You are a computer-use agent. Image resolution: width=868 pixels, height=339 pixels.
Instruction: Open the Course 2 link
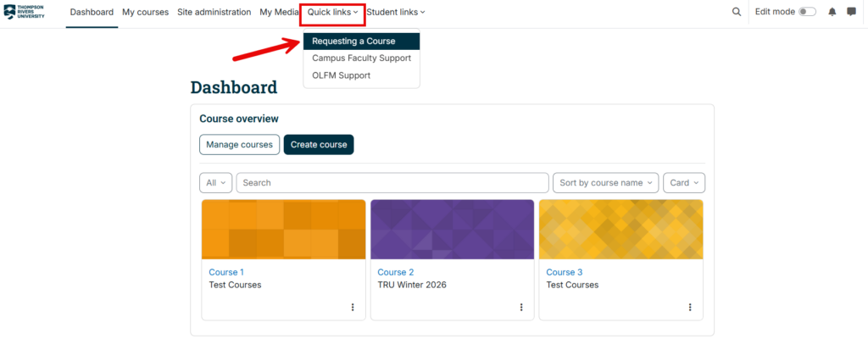coord(395,273)
